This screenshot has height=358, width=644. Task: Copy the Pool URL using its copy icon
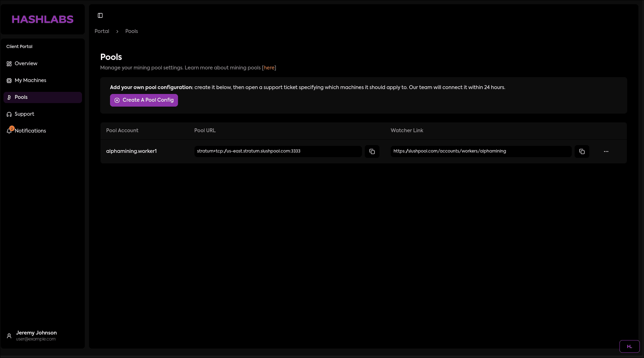pyautogui.click(x=372, y=151)
